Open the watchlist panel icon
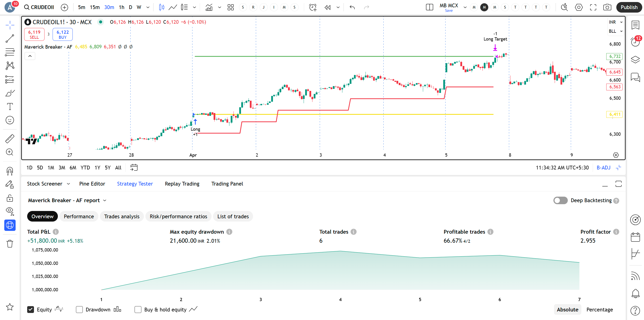644x320 pixels. point(635,25)
